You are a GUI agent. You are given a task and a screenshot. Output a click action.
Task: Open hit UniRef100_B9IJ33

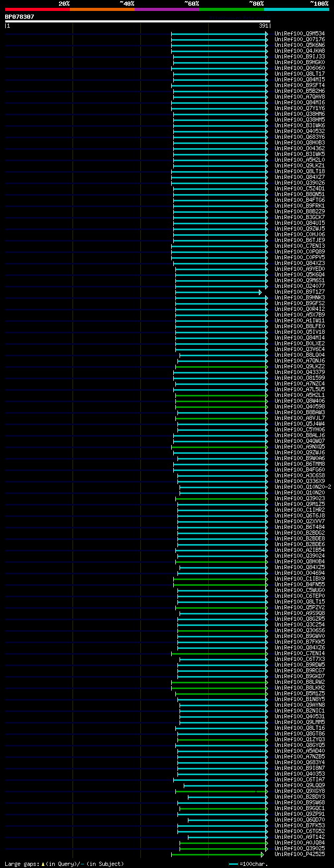(300, 57)
